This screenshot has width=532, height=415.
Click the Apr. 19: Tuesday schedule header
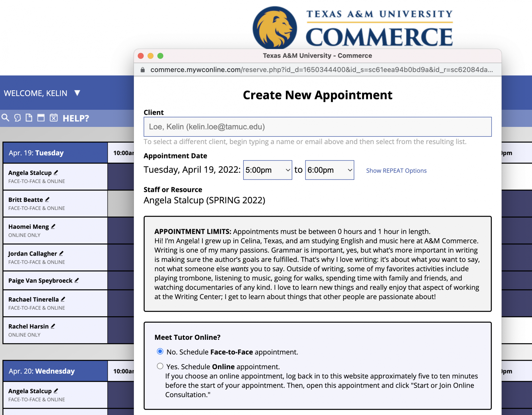(x=55, y=153)
